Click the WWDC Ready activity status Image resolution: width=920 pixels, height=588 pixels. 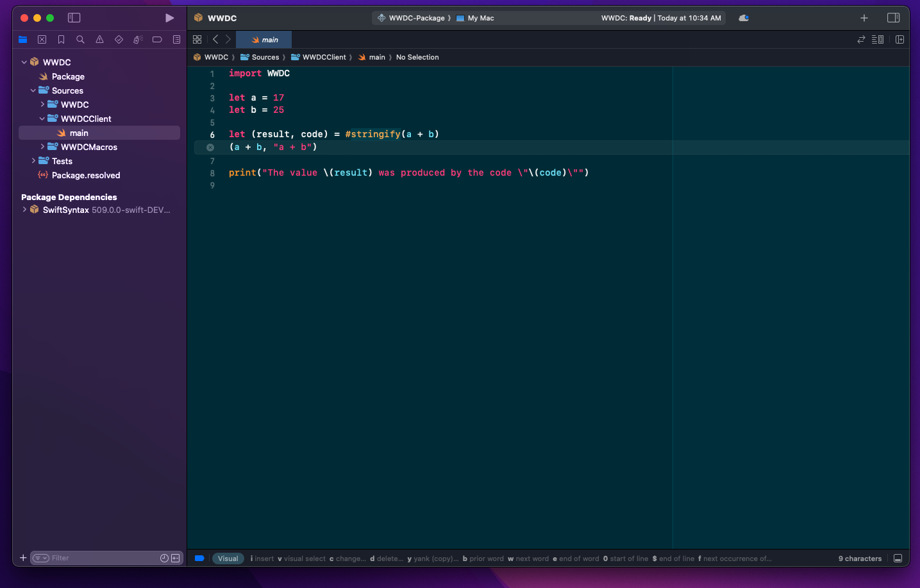(661, 18)
